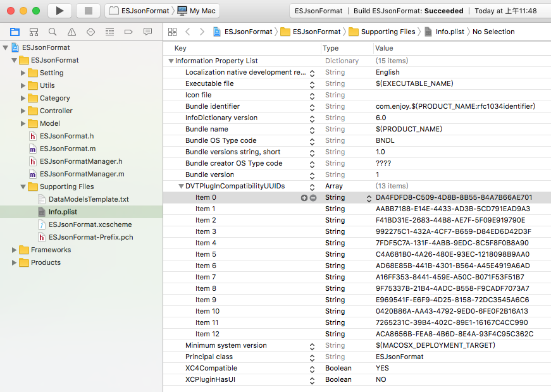Open ESJsonFormat.m file
The image size is (551, 392).
(x=68, y=149)
